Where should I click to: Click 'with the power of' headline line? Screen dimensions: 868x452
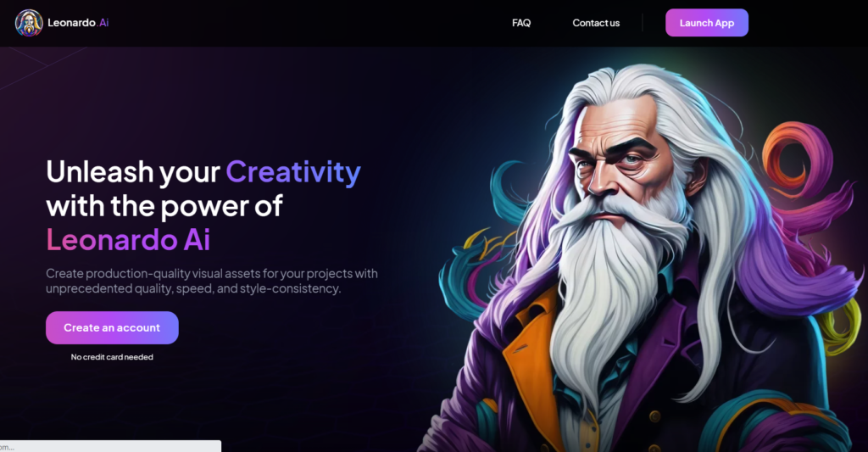click(164, 206)
